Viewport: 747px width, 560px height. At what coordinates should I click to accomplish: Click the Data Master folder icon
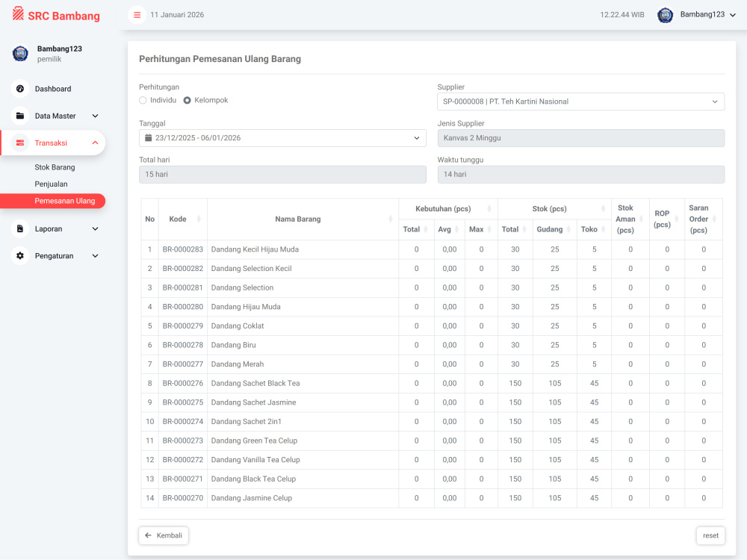(20, 116)
